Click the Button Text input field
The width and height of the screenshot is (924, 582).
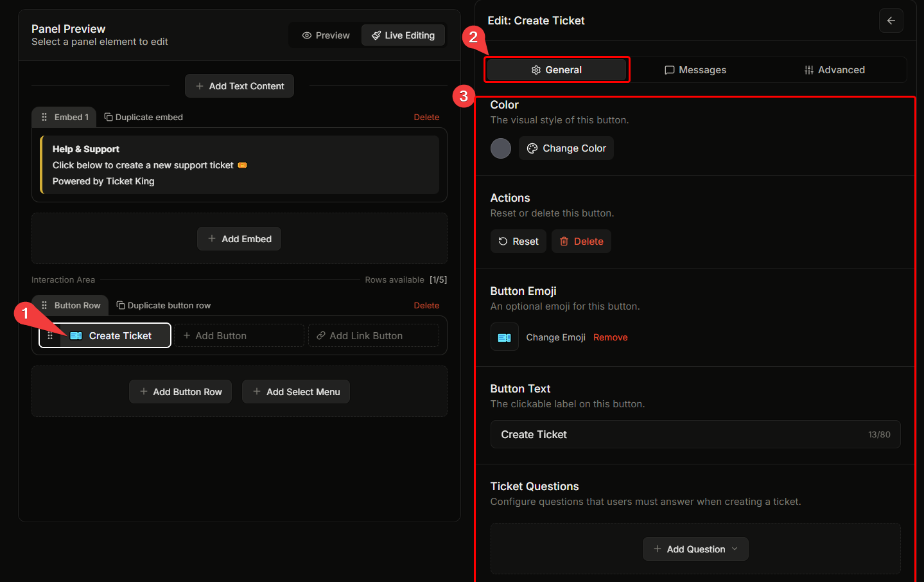(695, 434)
